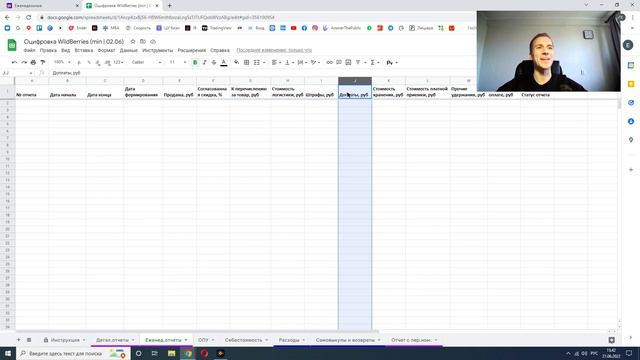The image size is (640, 360).
Task: Toggle Bold formatting
Action: tap(195, 62)
